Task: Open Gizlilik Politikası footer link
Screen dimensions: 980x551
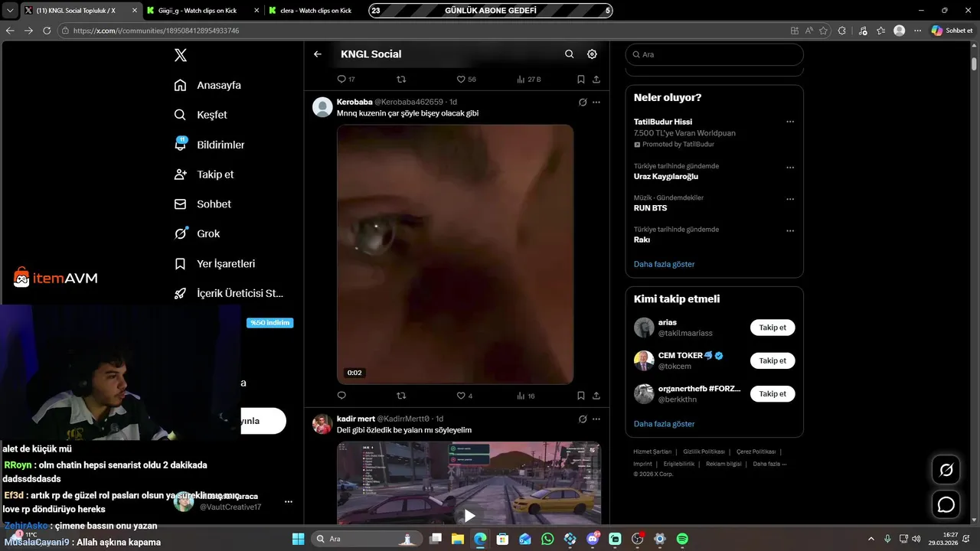Action: click(704, 452)
